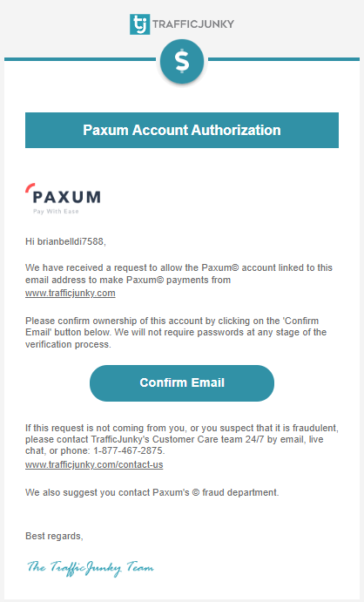Click the Paxum logo image
This screenshot has width=364, height=602.
[x=64, y=199]
